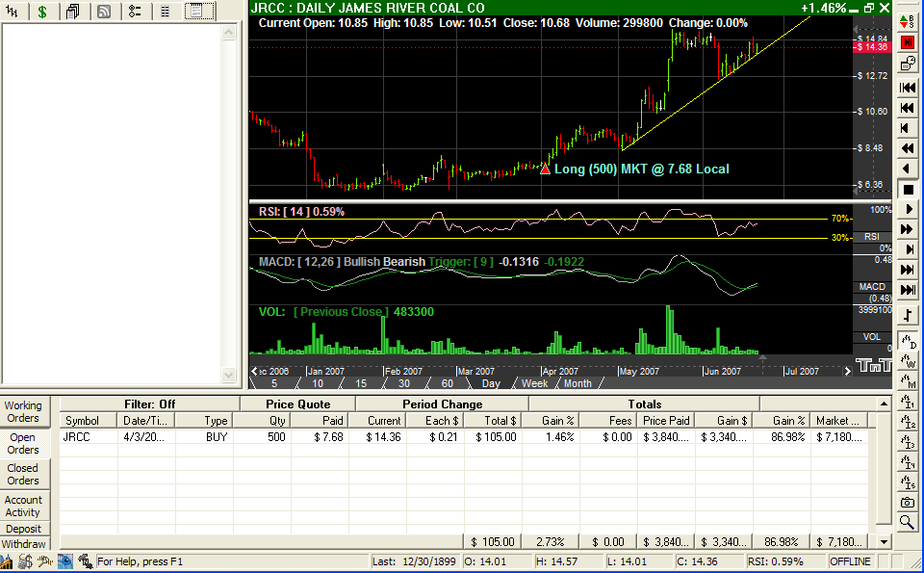Switch to daily chart icon D
Screen dimensions: 924x573
(x=908, y=341)
